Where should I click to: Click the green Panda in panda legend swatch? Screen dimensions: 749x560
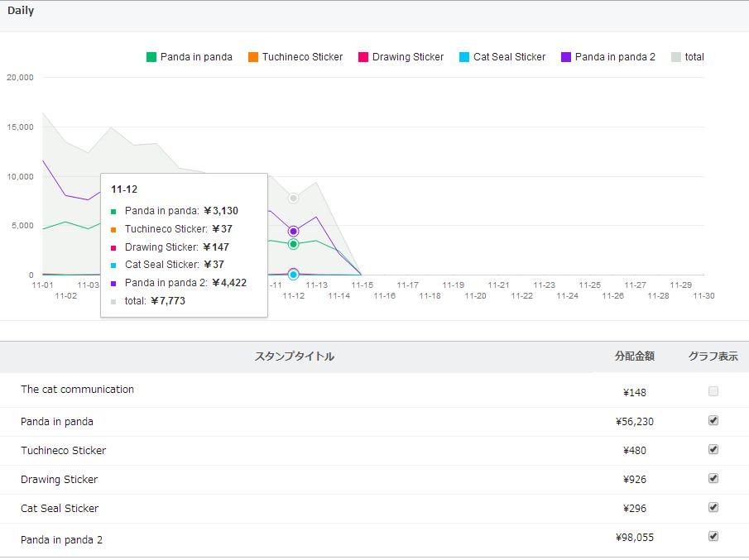tap(151, 57)
